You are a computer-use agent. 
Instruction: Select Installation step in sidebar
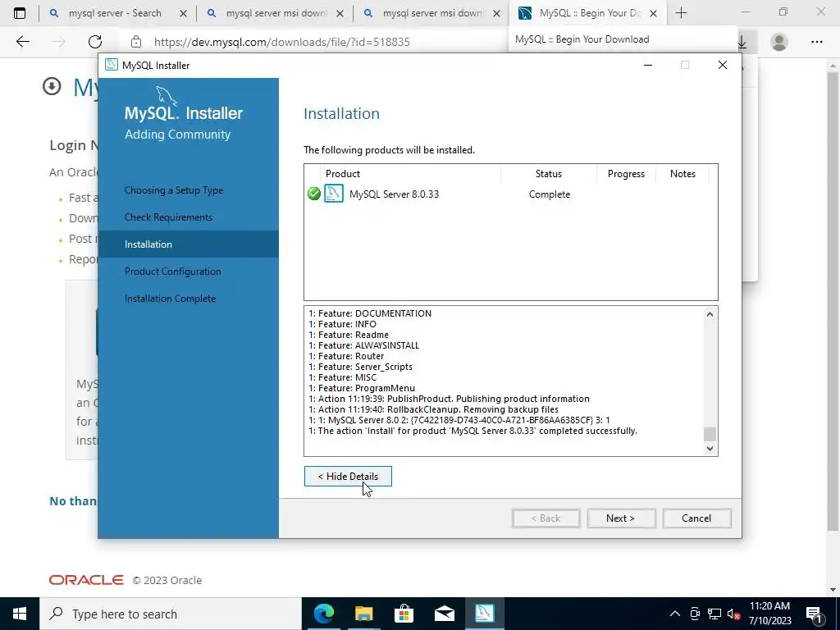click(189, 244)
